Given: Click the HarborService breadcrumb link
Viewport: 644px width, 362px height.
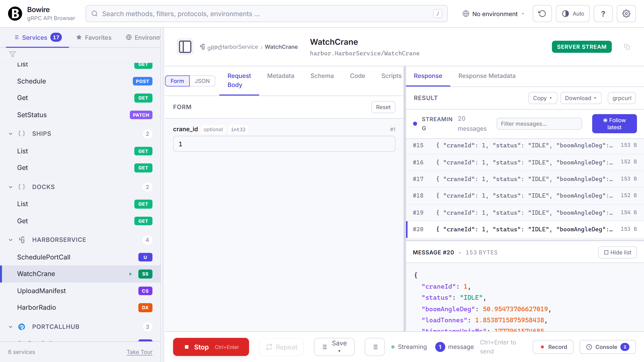Looking at the screenshot, I should tap(239, 47).
